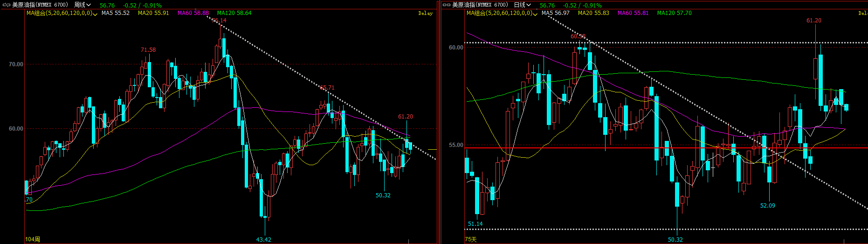Click magenta MA60 58.88 indicator label
The image size is (868, 244).
193,13
